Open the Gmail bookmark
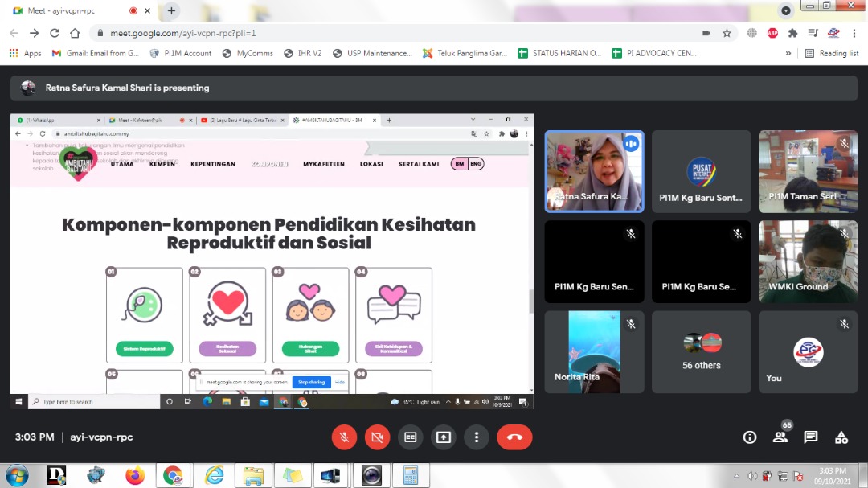This screenshot has width=868, height=488. pyautogui.click(x=95, y=53)
